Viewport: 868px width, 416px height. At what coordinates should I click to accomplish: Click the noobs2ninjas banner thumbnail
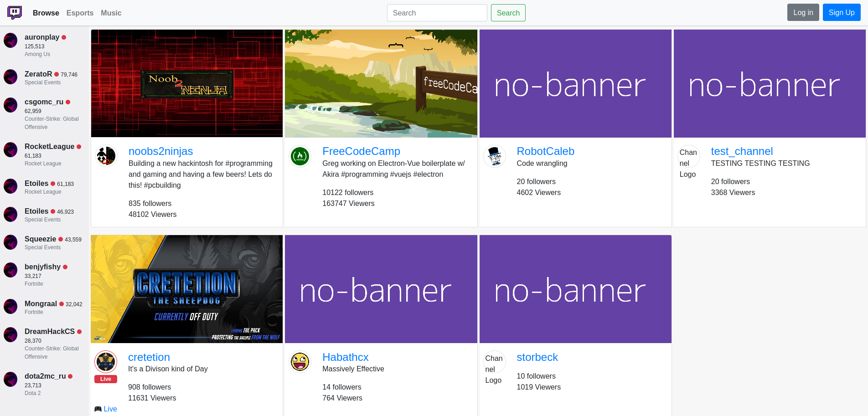(x=187, y=84)
